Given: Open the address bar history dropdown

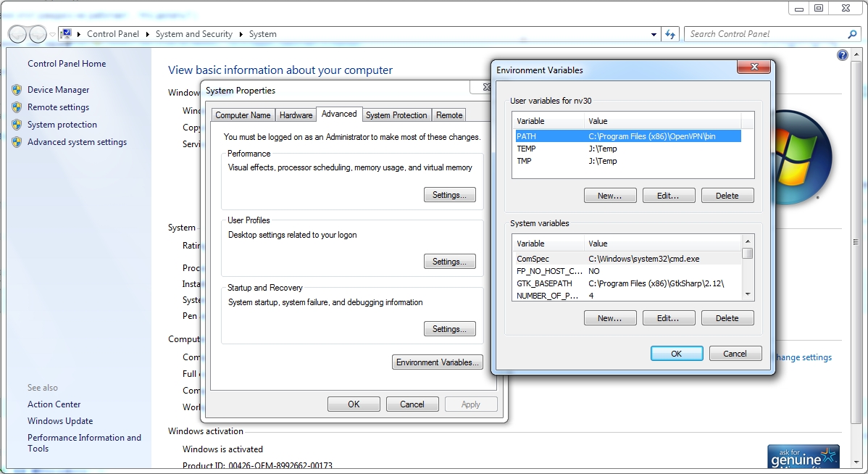Looking at the screenshot, I should 654,34.
